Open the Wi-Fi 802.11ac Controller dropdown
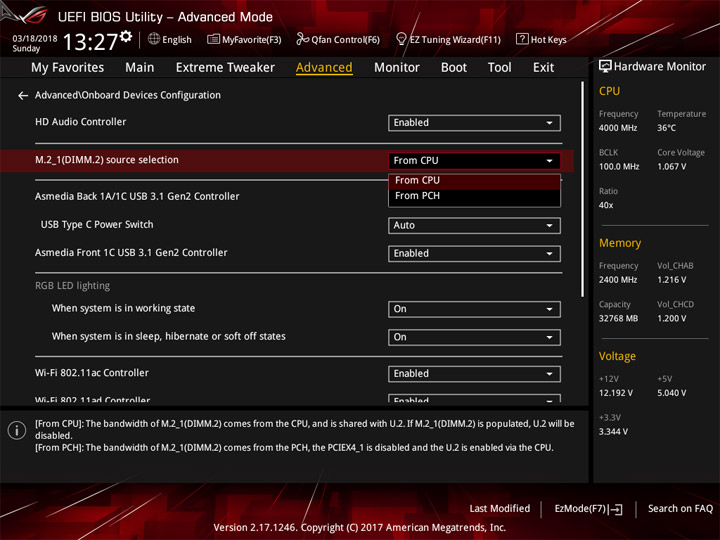 click(474, 374)
